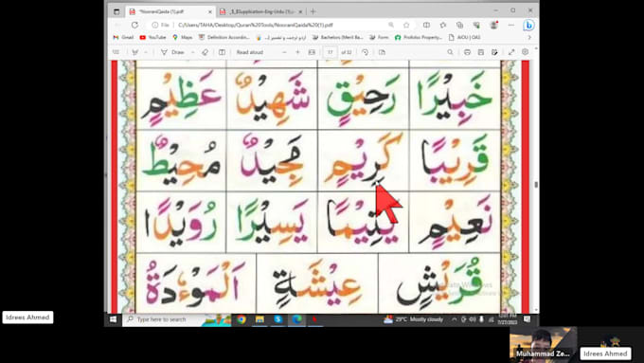Add this page to favorites star
The image size is (644, 363).
point(406,25)
